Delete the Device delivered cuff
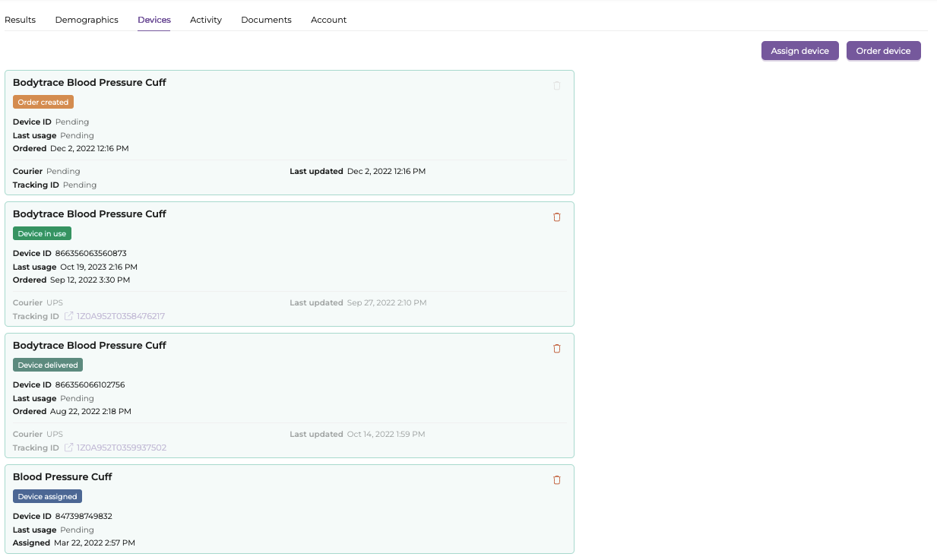The height and width of the screenshot is (560, 937). pyautogui.click(x=557, y=348)
